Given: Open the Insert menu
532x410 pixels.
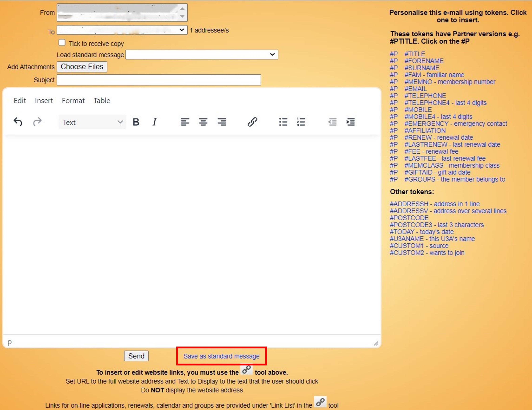Looking at the screenshot, I should tap(44, 101).
